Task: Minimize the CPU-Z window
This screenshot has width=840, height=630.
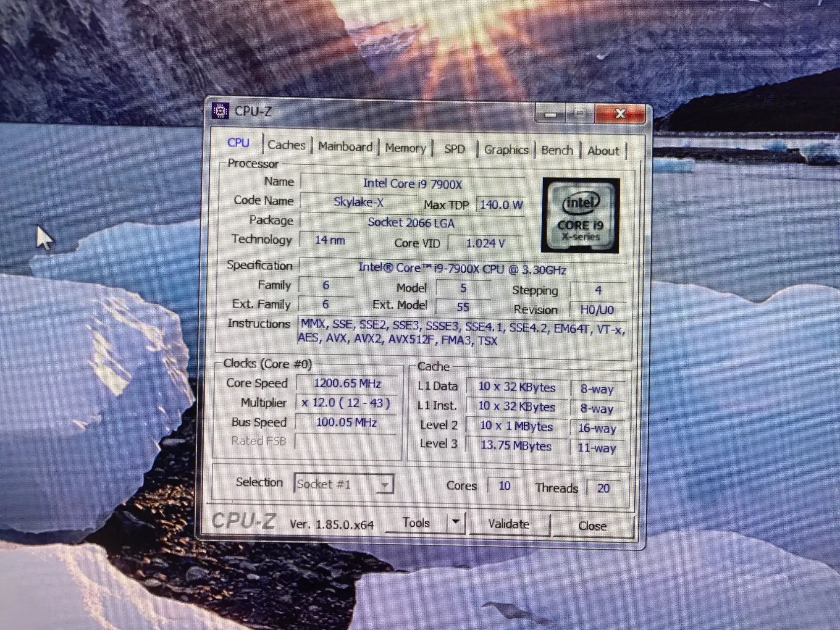Action: pos(551,114)
